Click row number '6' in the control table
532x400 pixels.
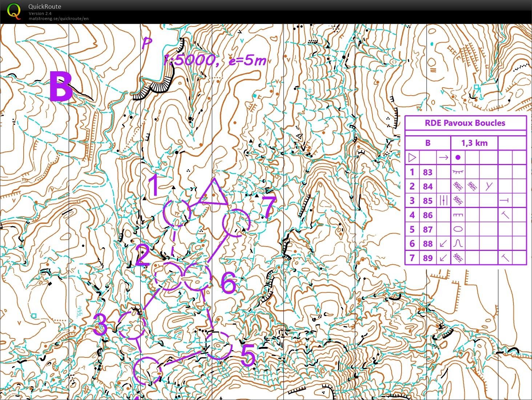pos(412,243)
